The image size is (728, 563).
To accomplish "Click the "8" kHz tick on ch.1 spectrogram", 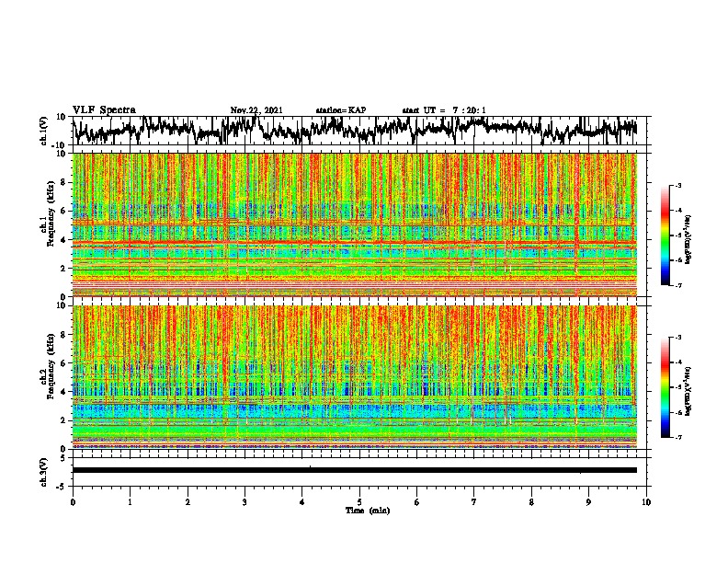I will click(x=64, y=182).
